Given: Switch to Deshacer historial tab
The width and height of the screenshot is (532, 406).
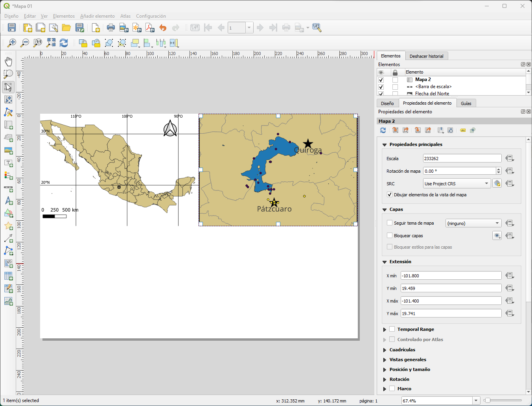Looking at the screenshot, I should click(x=426, y=56).
